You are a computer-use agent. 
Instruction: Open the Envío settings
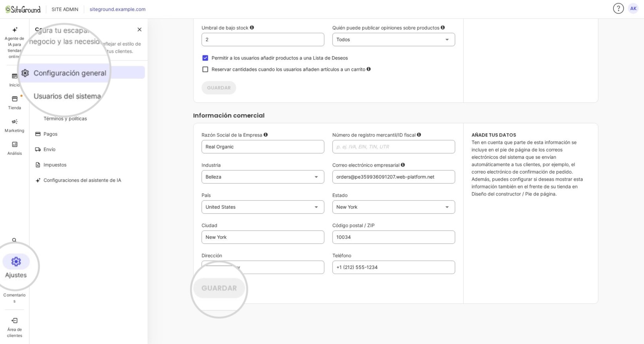tap(45, 149)
